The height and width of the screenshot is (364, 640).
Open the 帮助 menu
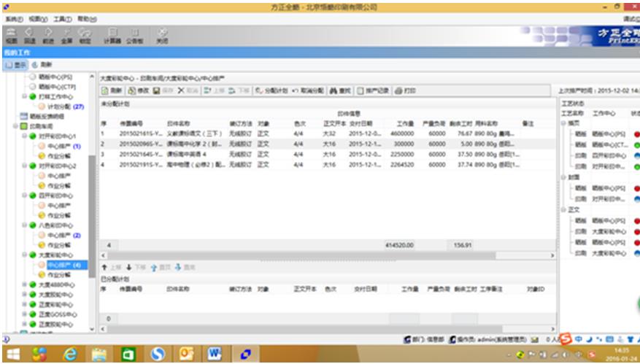(86, 18)
